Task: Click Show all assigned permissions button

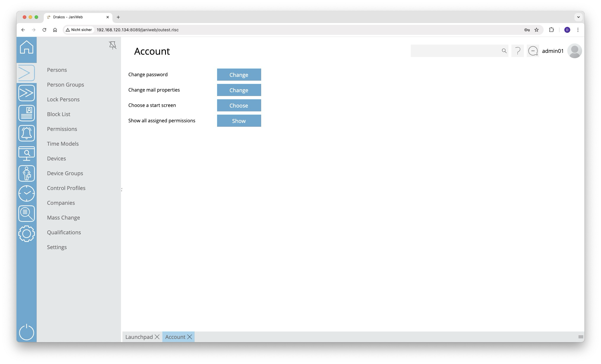Action: (x=239, y=121)
